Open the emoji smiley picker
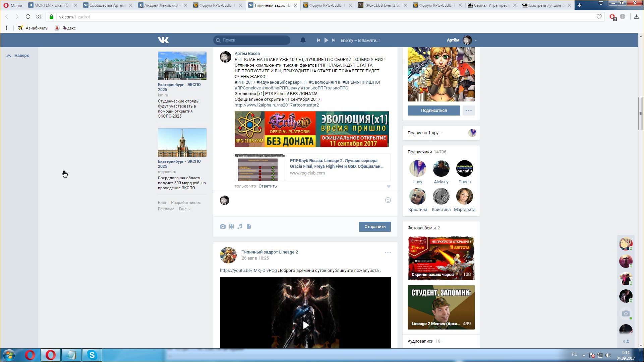Viewport: 644px width, 362px height. [388, 200]
